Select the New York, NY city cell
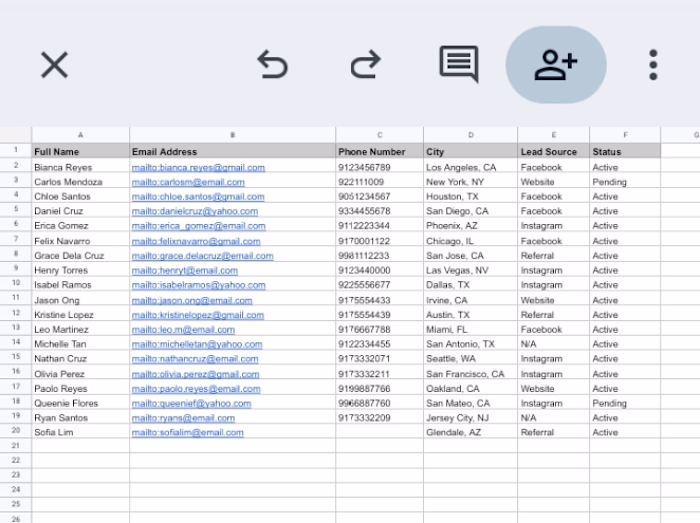Screen dimensions: 700x523 471,182
